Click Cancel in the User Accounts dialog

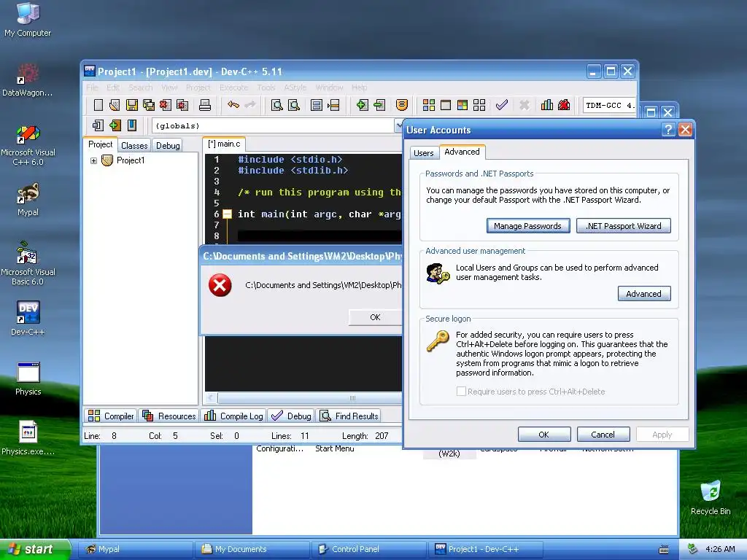[x=603, y=435]
